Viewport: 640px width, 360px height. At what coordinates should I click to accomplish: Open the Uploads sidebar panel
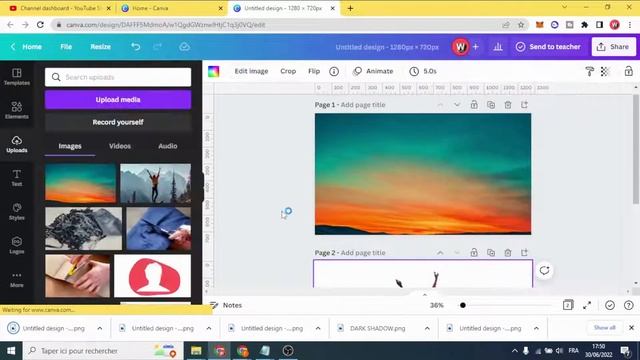pyautogui.click(x=17, y=144)
